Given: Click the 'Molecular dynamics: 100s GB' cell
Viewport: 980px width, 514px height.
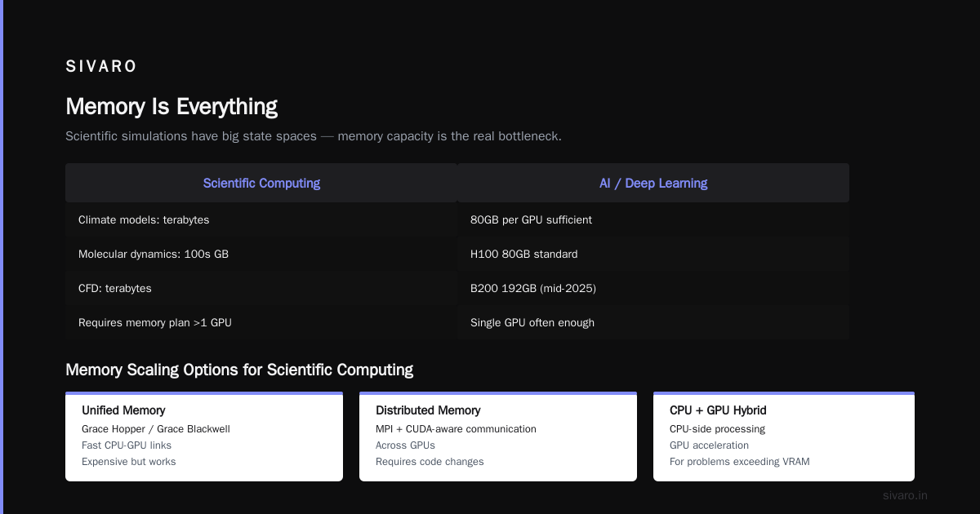Looking at the screenshot, I should (261, 254).
